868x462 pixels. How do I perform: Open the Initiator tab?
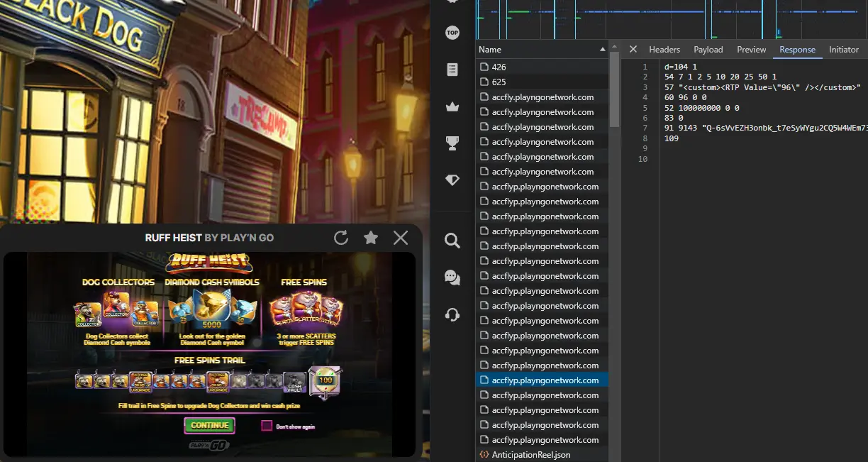coord(844,50)
